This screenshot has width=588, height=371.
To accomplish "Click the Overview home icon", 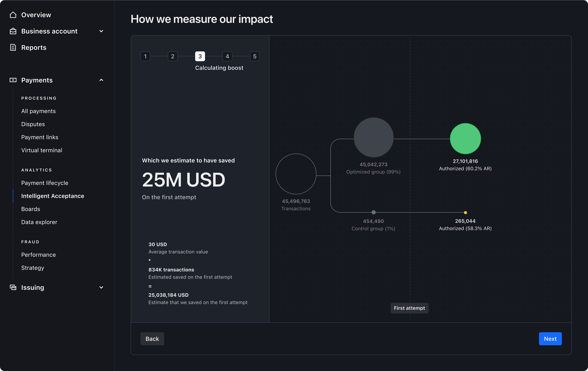I will click(13, 15).
